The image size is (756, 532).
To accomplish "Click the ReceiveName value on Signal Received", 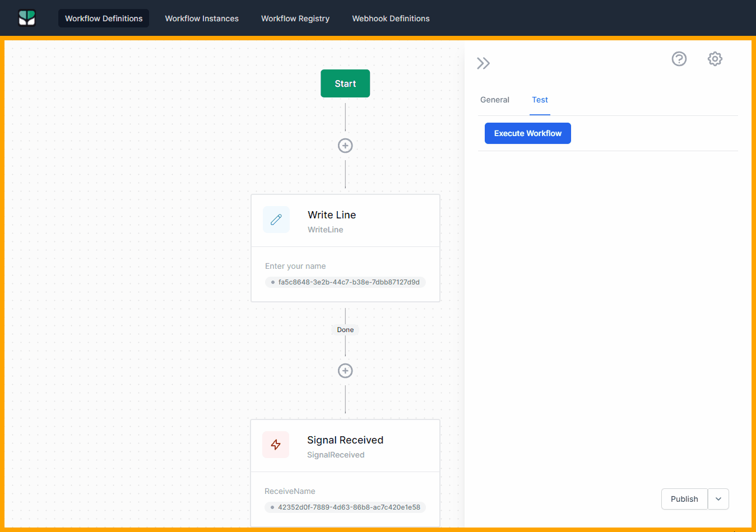I will (345, 507).
